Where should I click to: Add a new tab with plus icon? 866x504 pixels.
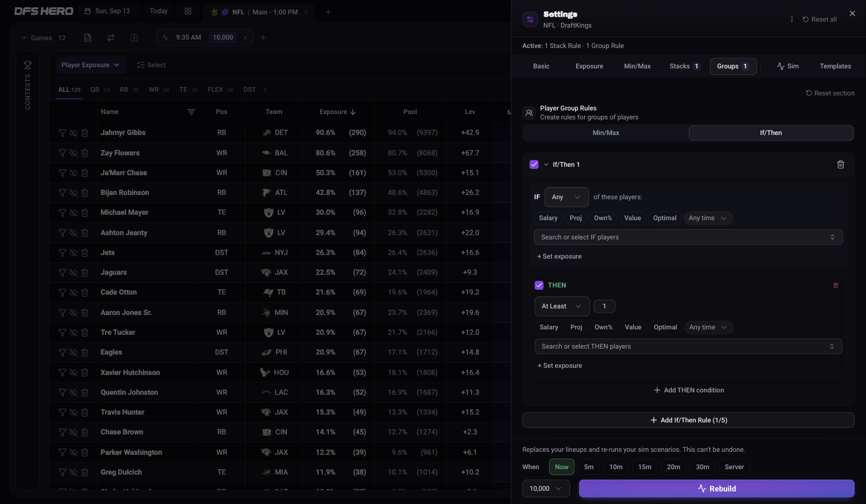328,12
